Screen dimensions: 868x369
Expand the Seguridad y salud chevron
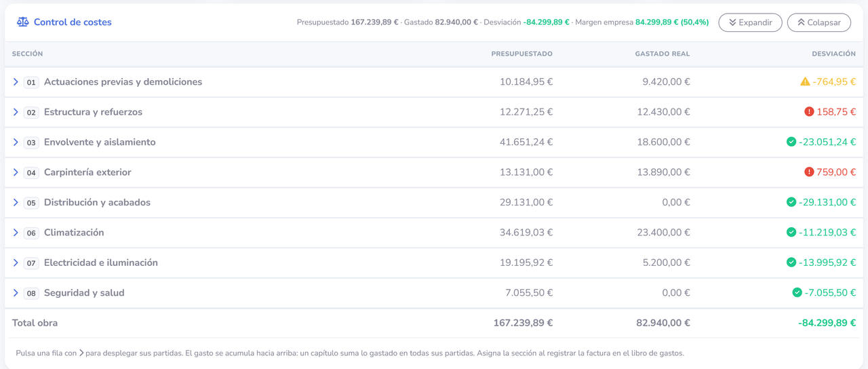point(16,292)
